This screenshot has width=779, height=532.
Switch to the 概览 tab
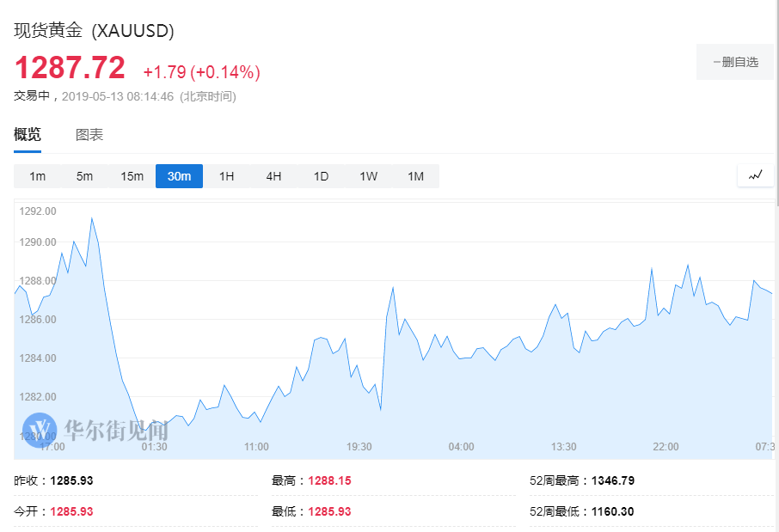28,135
